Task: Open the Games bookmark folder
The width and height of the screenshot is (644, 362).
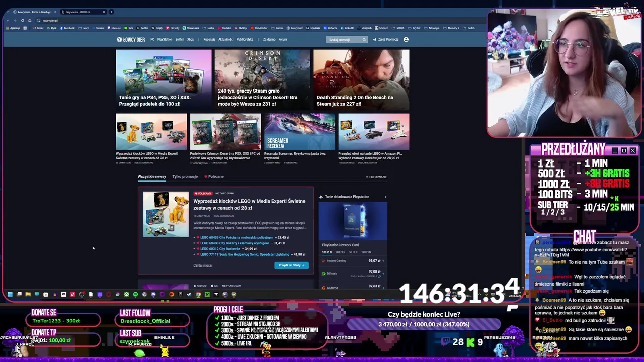Action: click(x=277, y=28)
